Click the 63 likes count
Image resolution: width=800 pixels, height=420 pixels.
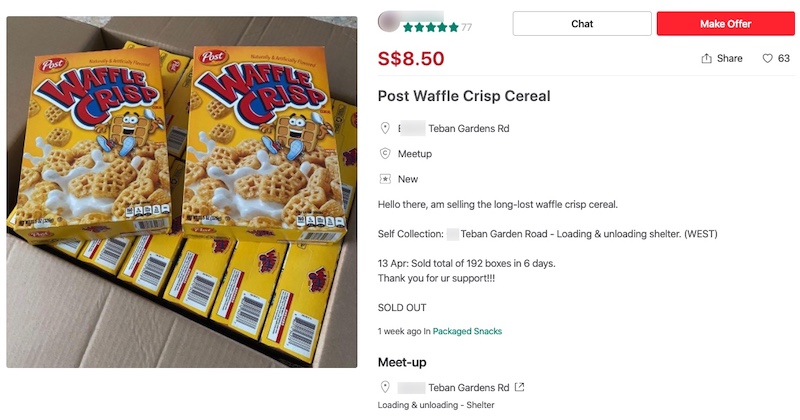[784, 59]
